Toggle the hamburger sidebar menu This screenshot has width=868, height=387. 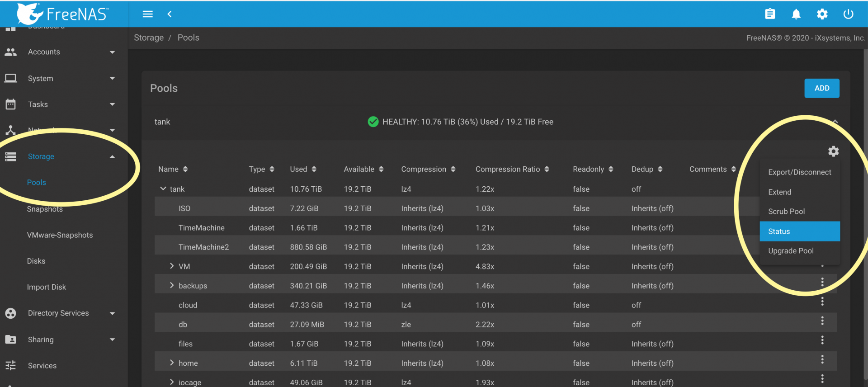(148, 14)
